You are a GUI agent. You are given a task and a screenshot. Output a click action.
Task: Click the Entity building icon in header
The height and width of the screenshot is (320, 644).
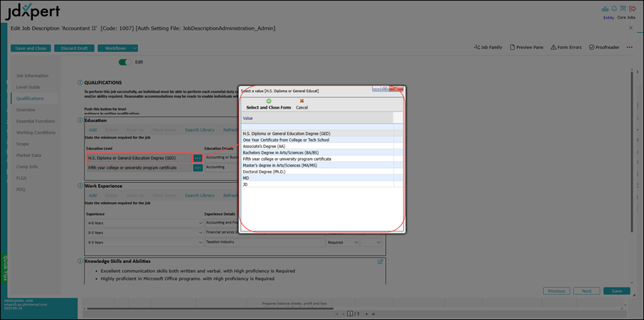click(605, 9)
